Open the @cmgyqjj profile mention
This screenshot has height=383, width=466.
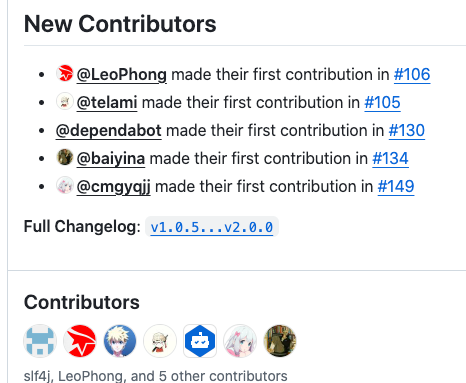(114, 186)
